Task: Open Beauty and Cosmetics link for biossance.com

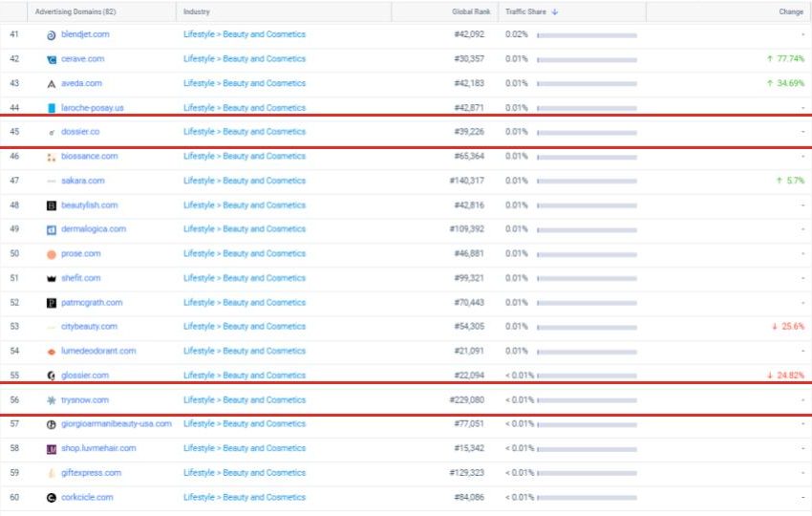Action: coord(264,156)
